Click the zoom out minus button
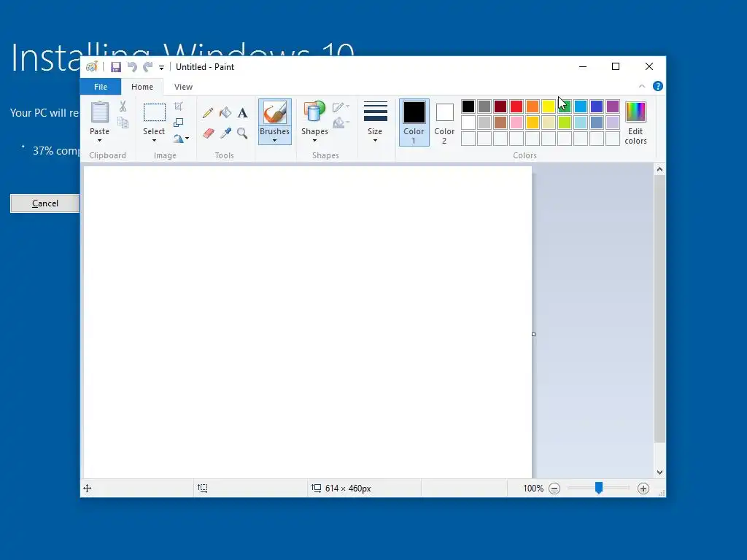747x560 pixels. (x=554, y=488)
